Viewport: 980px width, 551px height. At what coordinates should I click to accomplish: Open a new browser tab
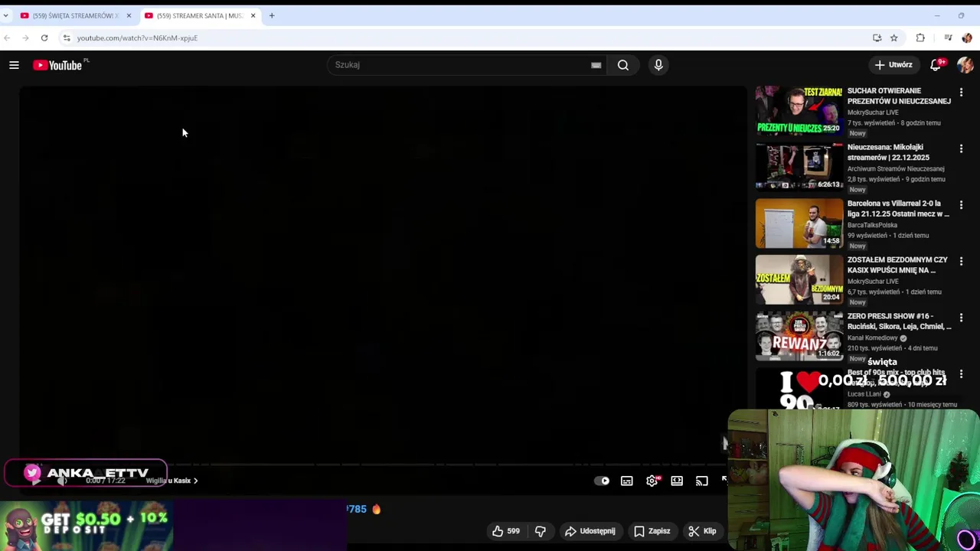(x=271, y=15)
